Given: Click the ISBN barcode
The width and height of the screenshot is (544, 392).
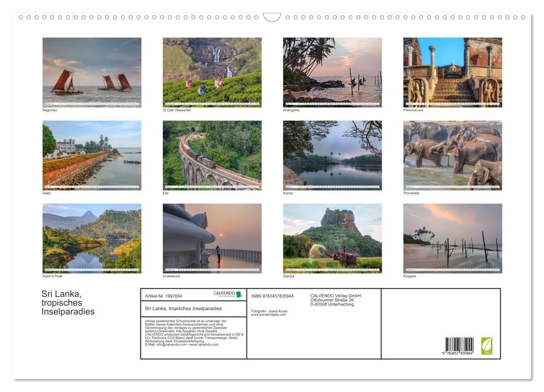Looking at the screenshot, I should click(x=459, y=345).
